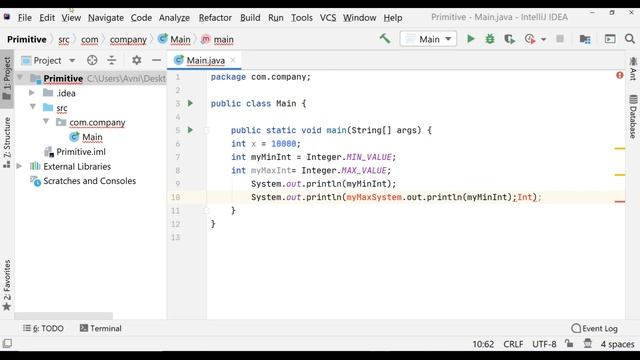This screenshot has height=360, width=640.
Task: Click MIN_VALUE in line 7 code
Action: coord(369,157)
